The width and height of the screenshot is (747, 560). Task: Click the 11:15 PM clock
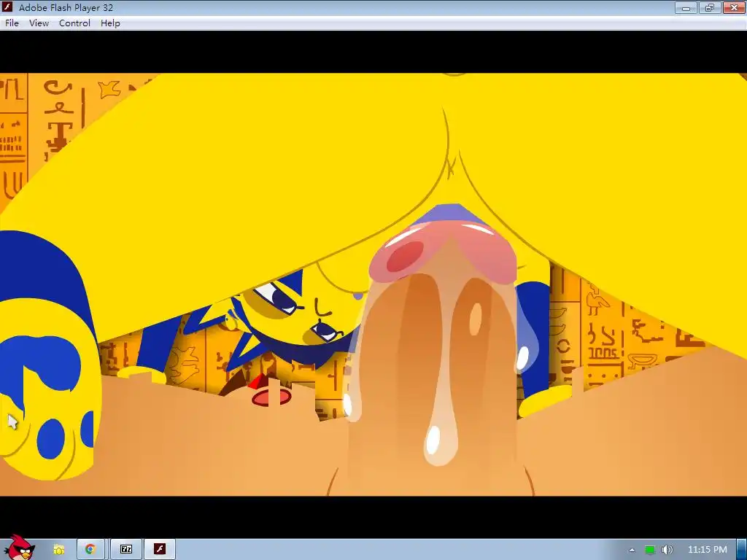point(708,550)
